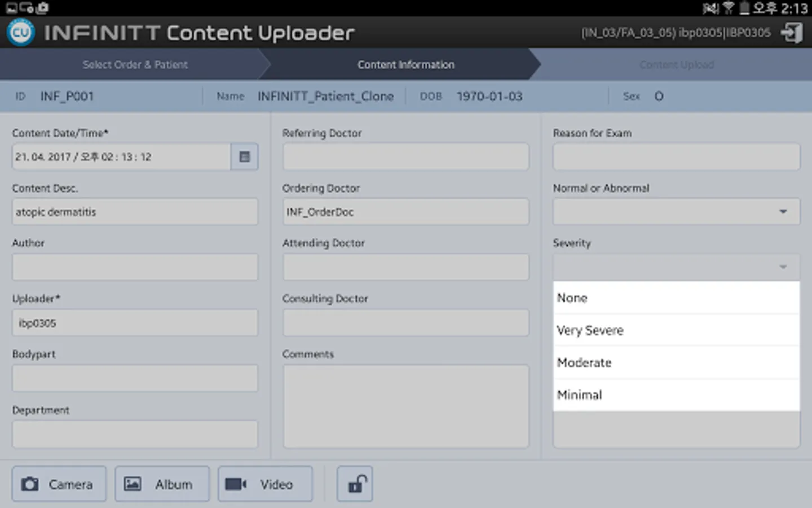The width and height of the screenshot is (812, 508).
Task: Open the calendar date picker icon
Action: coord(245,157)
